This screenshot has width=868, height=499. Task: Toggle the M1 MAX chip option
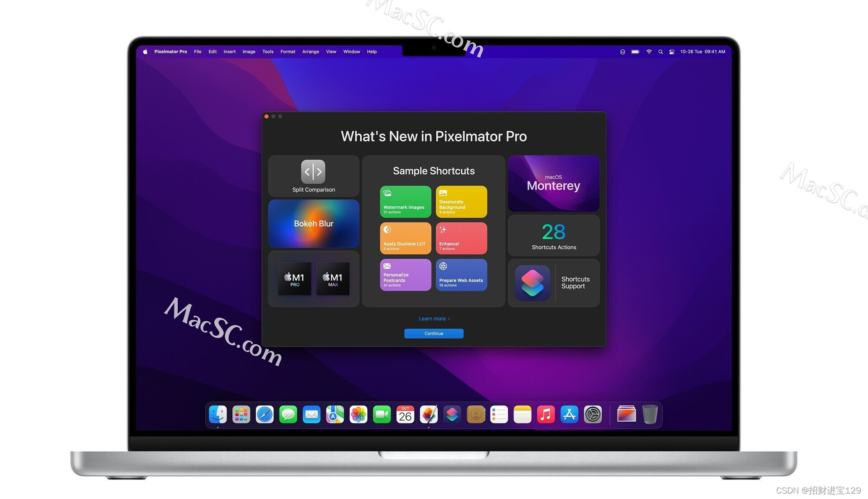(x=333, y=278)
